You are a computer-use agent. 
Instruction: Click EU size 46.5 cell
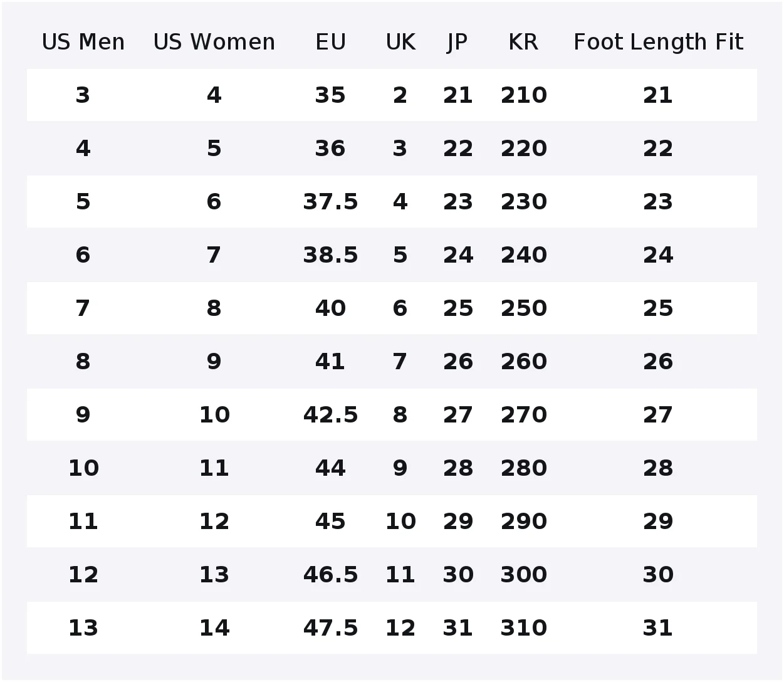coord(330,575)
